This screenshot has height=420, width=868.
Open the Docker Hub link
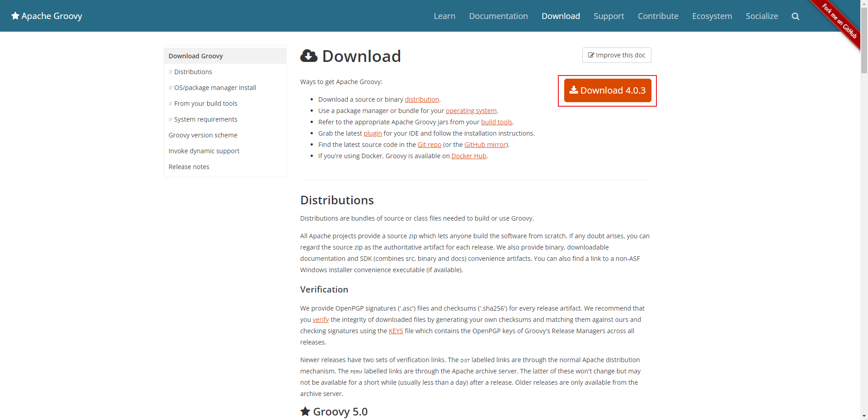point(469,156)
